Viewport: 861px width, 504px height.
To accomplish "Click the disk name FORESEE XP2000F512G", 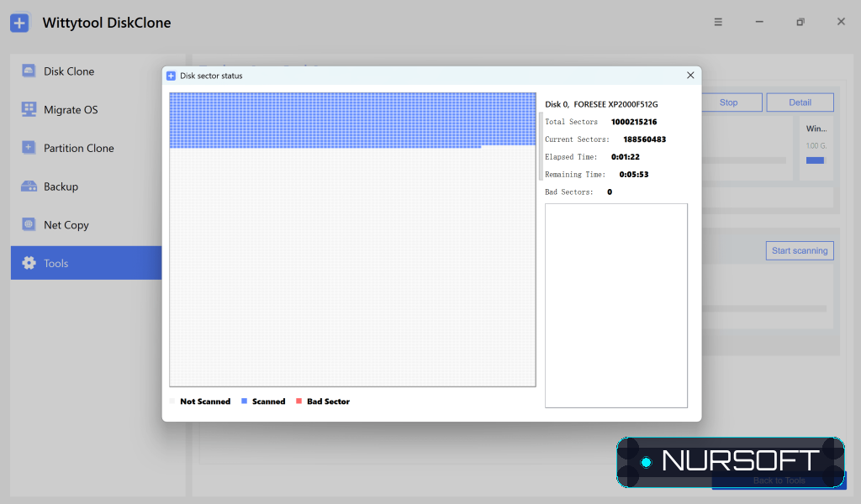I will (615, 104).
